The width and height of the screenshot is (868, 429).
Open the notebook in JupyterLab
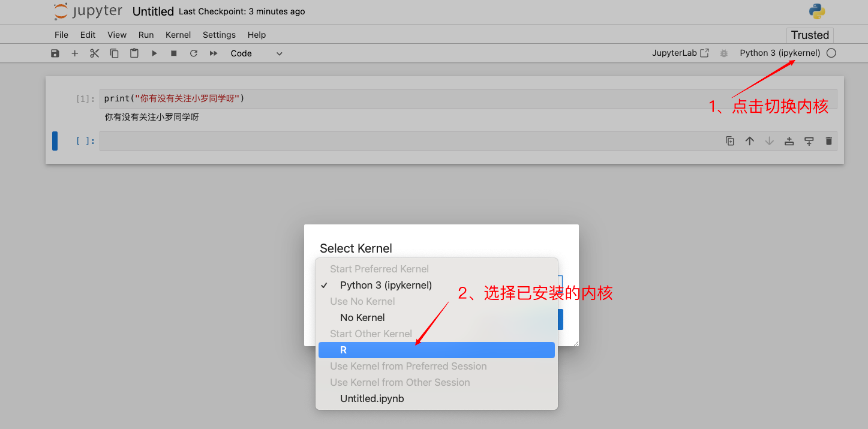681,53
